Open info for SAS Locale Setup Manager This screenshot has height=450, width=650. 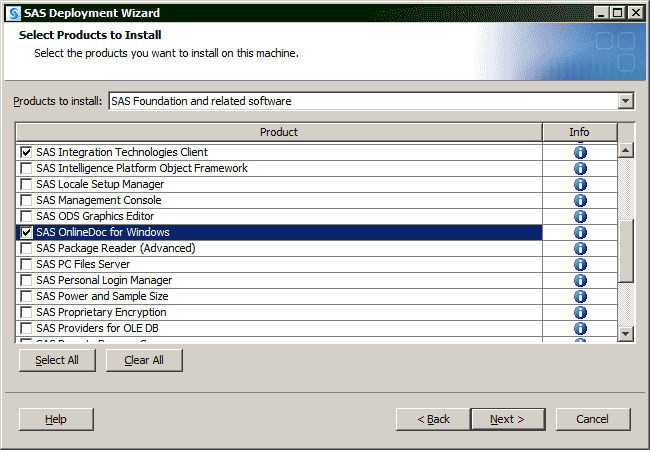(x=580, y=184)
